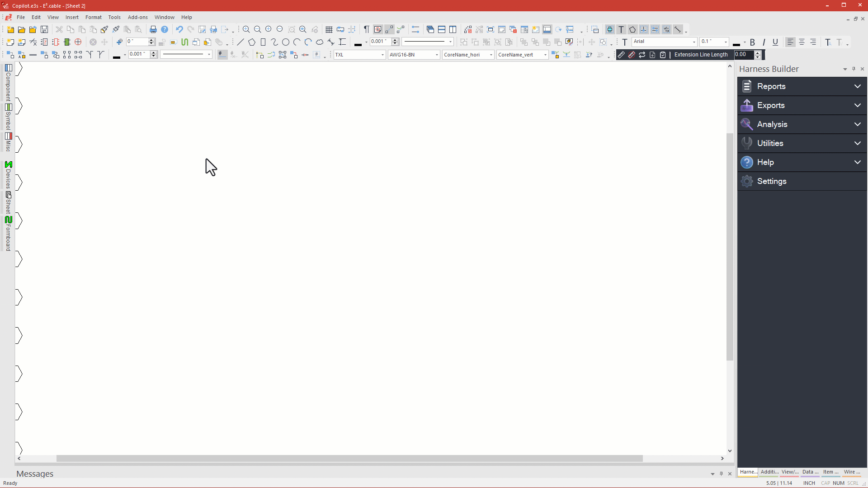The image size is (868, 488).
Task: Select the Circle drawing tool
Action: [x=286, y=42]
